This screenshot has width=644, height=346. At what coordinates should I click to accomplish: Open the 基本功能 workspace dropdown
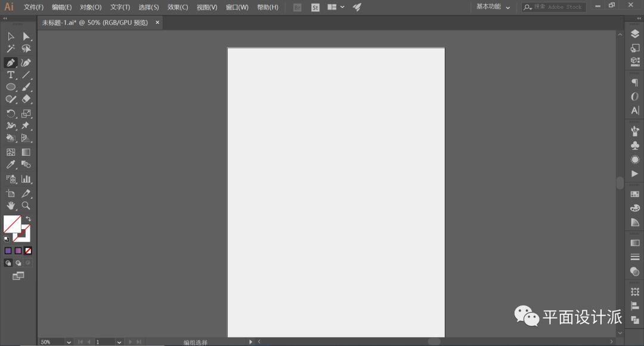point(493,7)
